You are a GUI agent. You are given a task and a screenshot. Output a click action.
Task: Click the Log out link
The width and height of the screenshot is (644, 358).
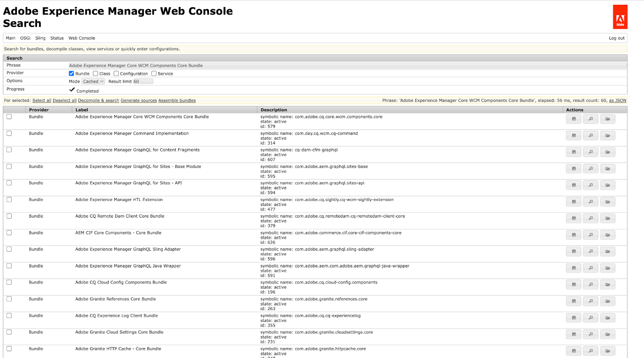pyautogui.click(x=617, y=38)
